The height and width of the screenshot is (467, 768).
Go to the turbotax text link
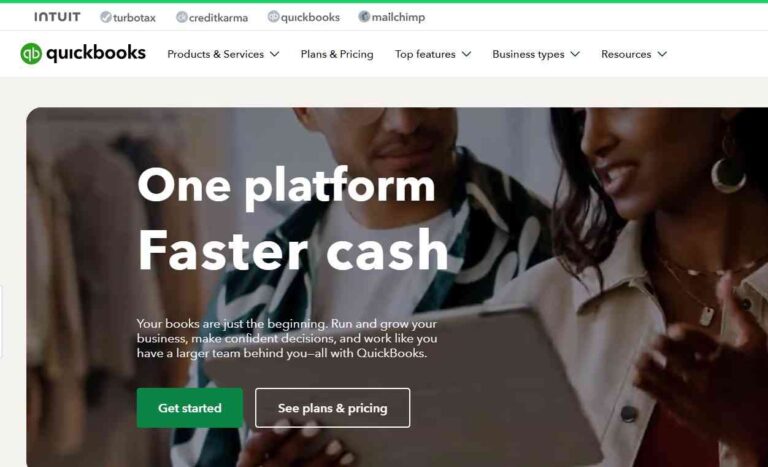tap(134, 18)
